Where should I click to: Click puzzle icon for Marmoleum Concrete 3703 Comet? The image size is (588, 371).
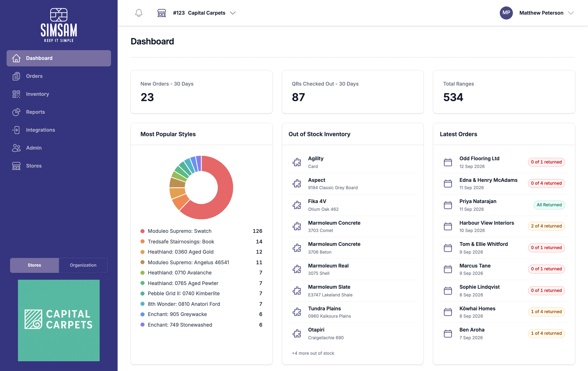click(x=297, y=226)
